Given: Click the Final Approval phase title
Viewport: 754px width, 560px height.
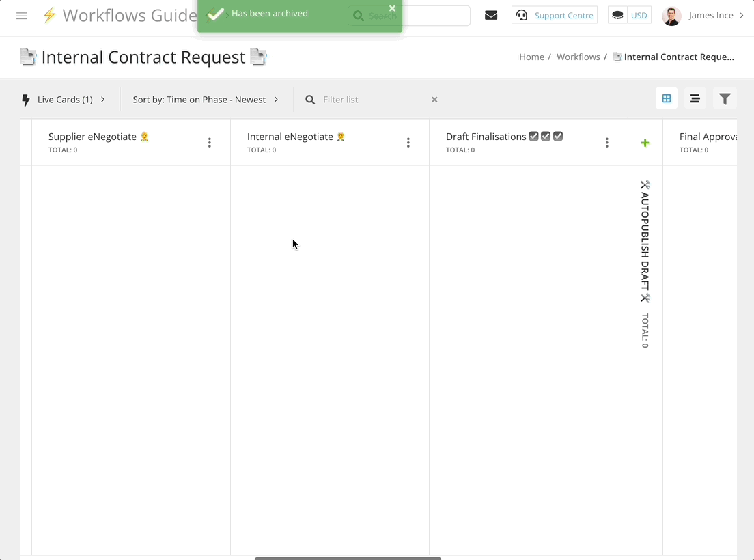Looking at the screenshot, I should 708,137.
